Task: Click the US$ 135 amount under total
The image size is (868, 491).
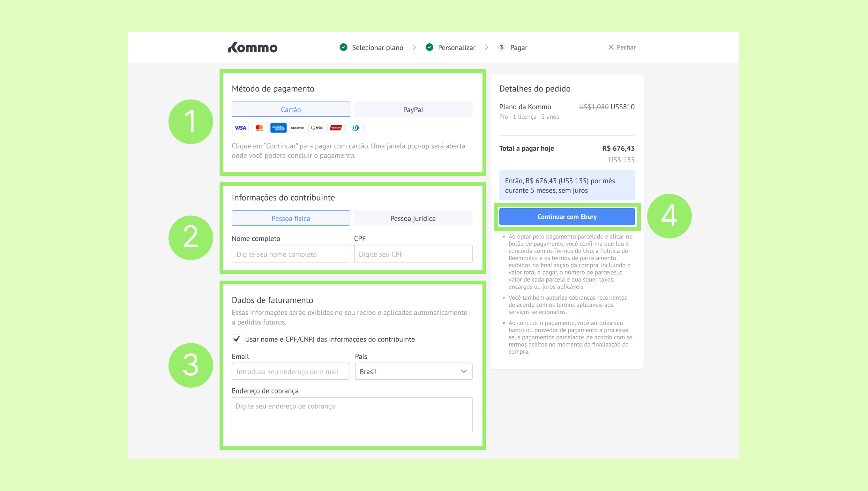Action: click(x=621, y=160)
